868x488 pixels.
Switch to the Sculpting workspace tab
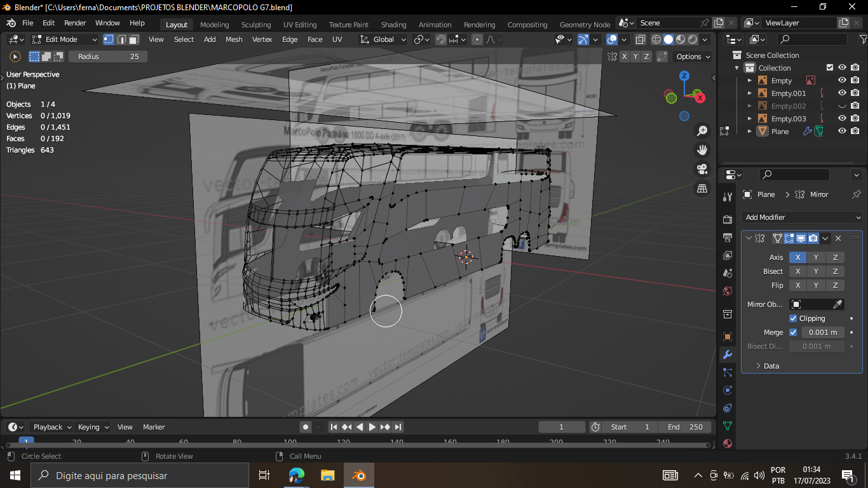pyautogui.click(x=256, y=25)
